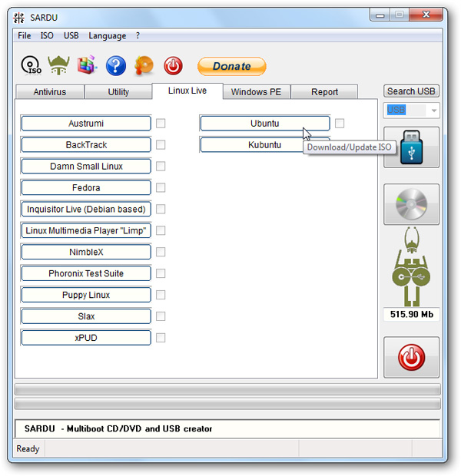This screenshot has width=461, height=476.
Task: Switch to the Utility tab
Action: pyautogui.click(x=118, y=92)
